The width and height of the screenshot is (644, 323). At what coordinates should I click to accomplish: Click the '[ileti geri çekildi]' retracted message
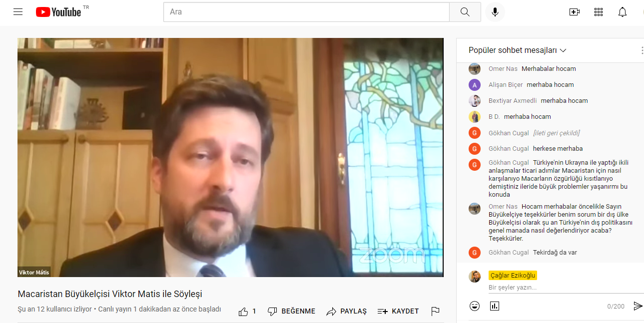557,133
